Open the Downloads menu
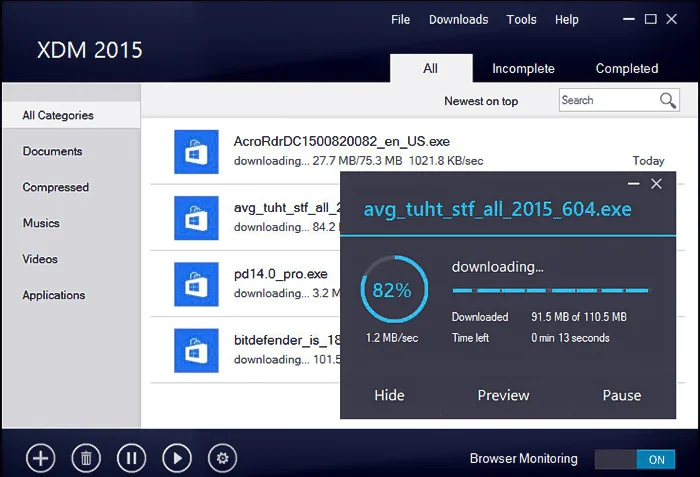Image resolution: width=700 pixels, height=477 pixels. [x=458, y=20]
